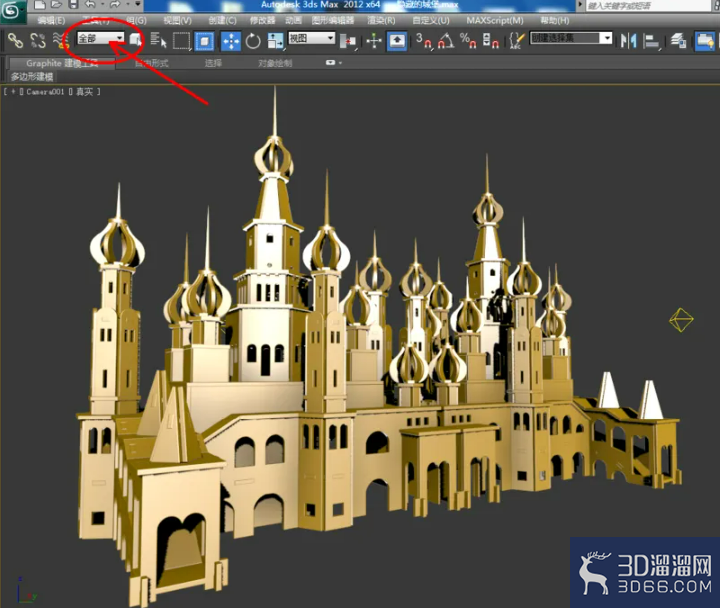
Task: Expand the 多边形建模 panel
Action: pos(32,77)
